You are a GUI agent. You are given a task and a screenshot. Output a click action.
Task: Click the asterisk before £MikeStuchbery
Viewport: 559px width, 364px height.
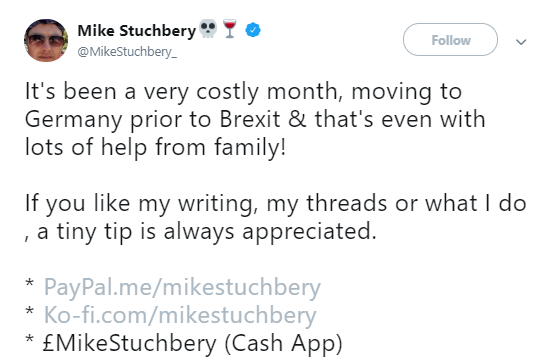point(30,340)
